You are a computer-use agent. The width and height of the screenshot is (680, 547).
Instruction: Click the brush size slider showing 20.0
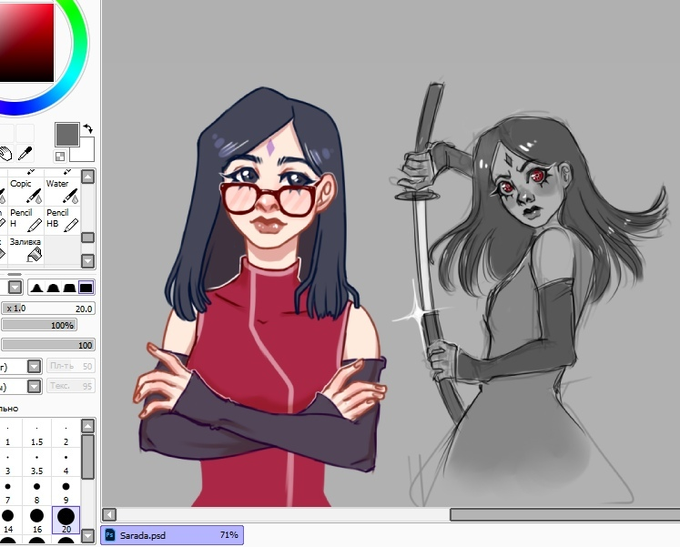click(x=48, y=308)
